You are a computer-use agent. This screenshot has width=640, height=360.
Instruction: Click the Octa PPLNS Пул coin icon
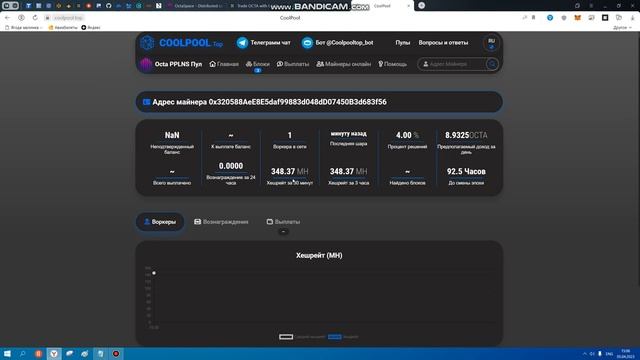coord(146,64)
